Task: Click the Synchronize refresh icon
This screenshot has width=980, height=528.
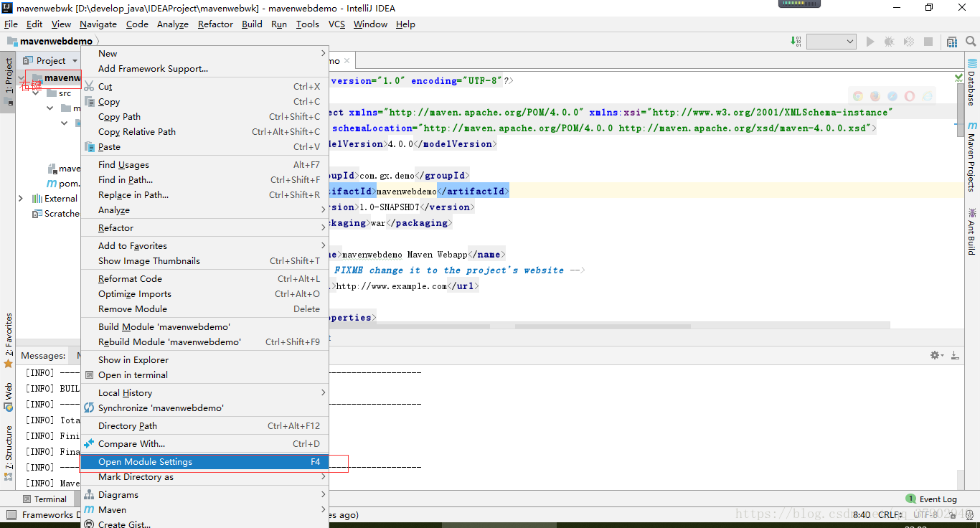Action: point(89,408)
